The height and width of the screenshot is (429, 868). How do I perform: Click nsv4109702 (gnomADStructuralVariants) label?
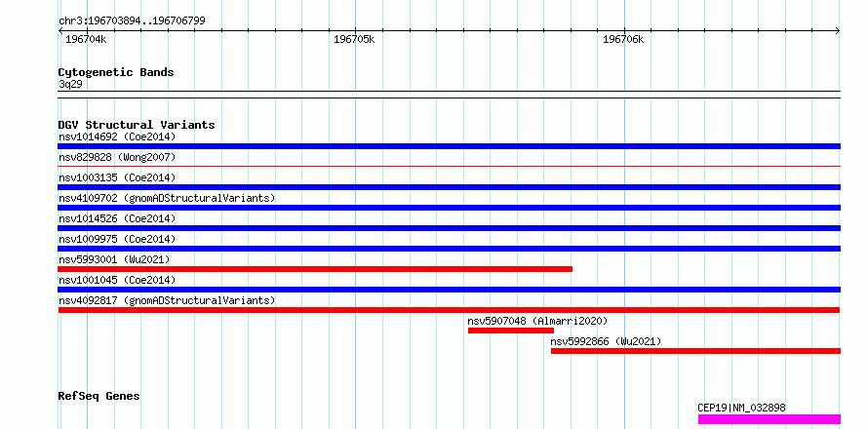pyautogui.click(x=167, y=198)
